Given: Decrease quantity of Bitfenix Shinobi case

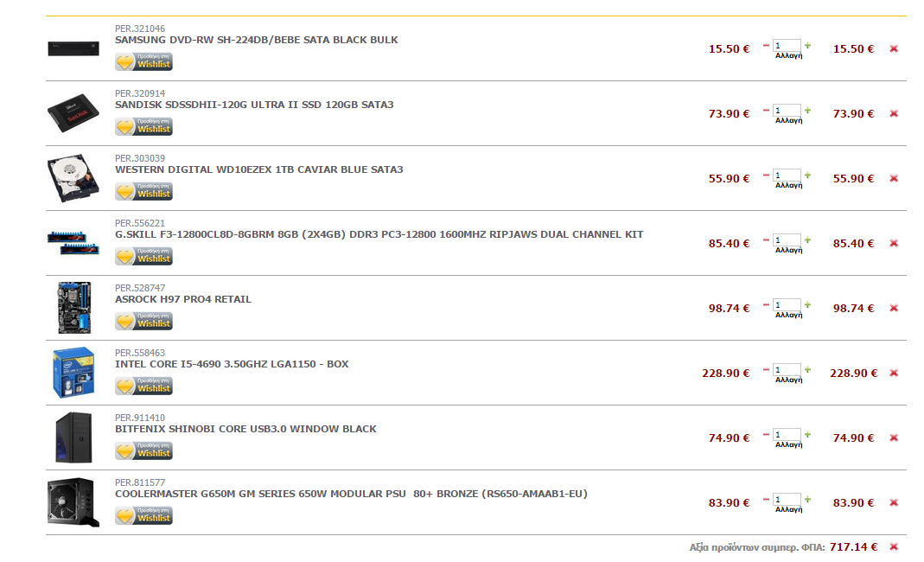Looking at the screenshot, I should coord(766,435).
